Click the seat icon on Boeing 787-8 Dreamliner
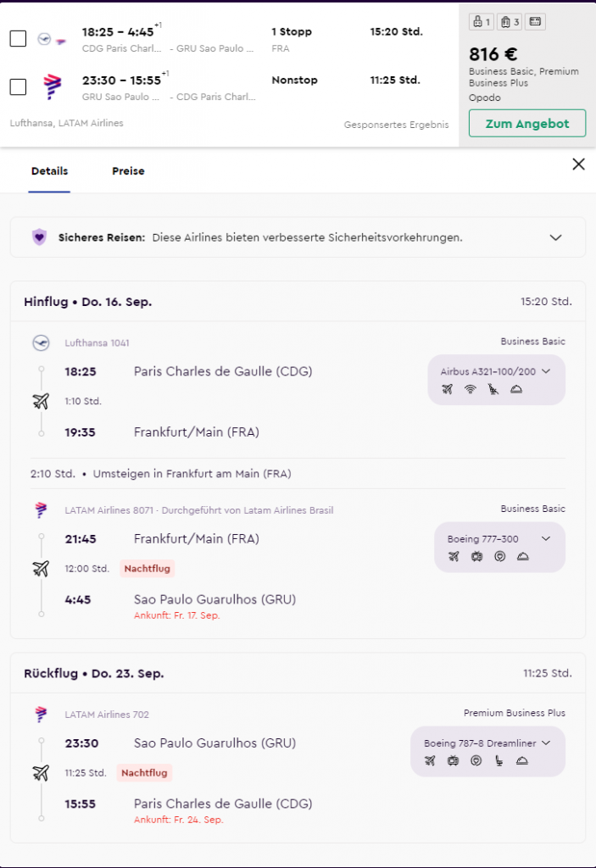Image resolution: width=596 pixels, height=868 pixels. tap(499, 760)
